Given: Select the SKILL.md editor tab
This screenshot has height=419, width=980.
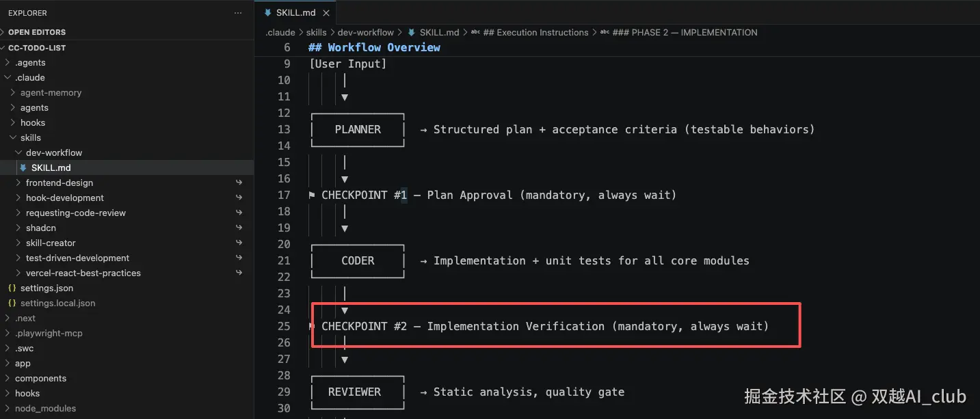Looking at the screenshot, I should (297, 13).
